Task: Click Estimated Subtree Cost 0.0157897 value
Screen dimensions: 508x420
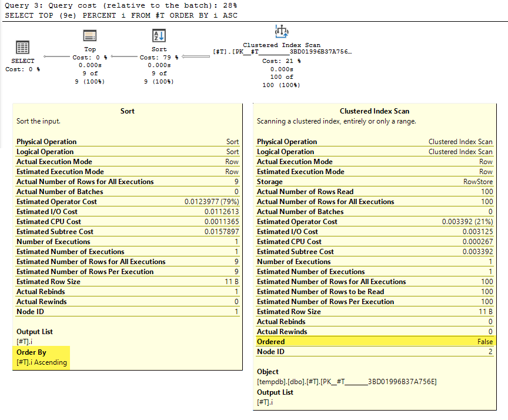Action: pos(222,232)
